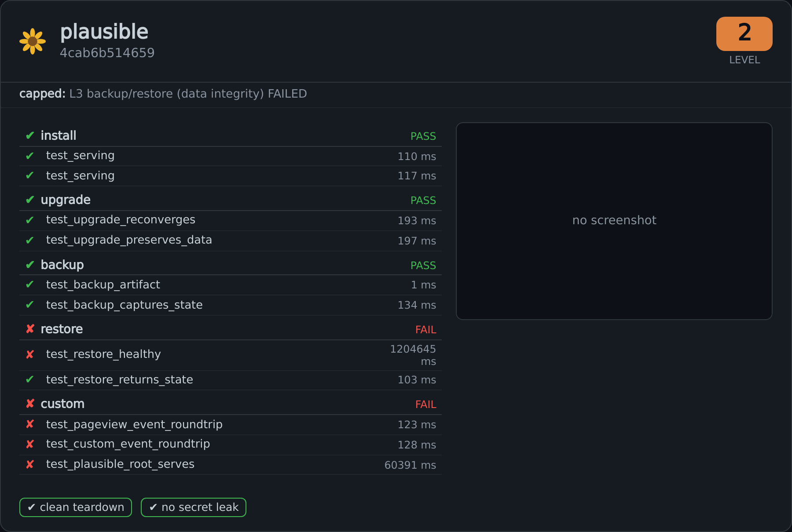
Task: Click the 'install' section heading
Action: (x=59, y=135)
